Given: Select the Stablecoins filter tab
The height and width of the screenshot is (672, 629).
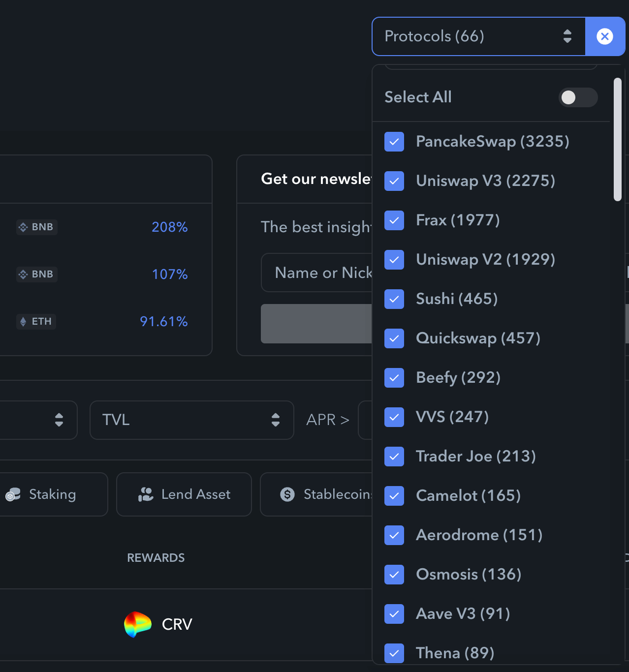Looking at the screenshot, I should coord(316,494).
